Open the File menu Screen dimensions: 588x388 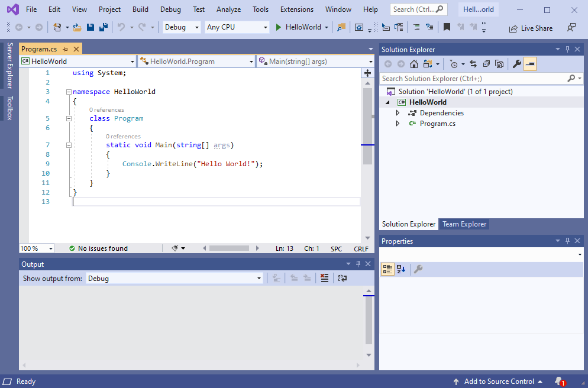(x=31, y=9)
